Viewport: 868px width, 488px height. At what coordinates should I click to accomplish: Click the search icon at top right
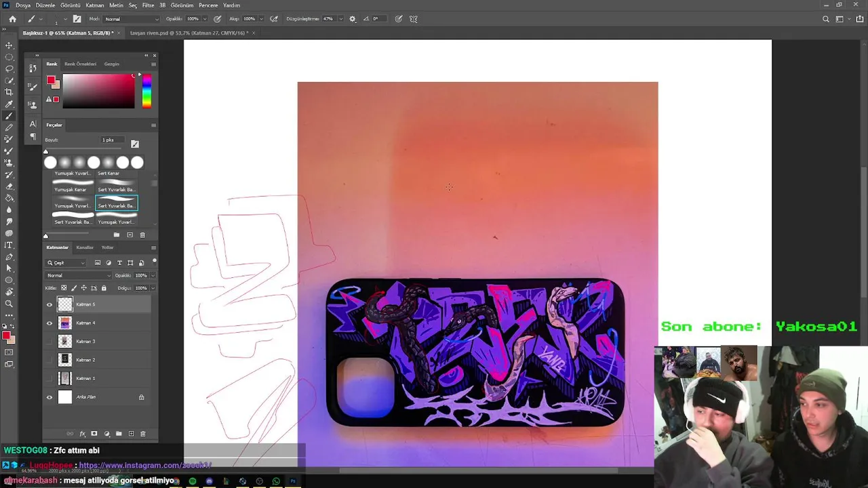point(825,19)
